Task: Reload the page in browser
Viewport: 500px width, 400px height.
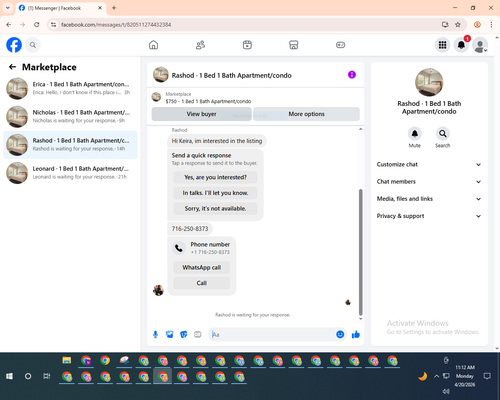Action: tap(37, 25)
